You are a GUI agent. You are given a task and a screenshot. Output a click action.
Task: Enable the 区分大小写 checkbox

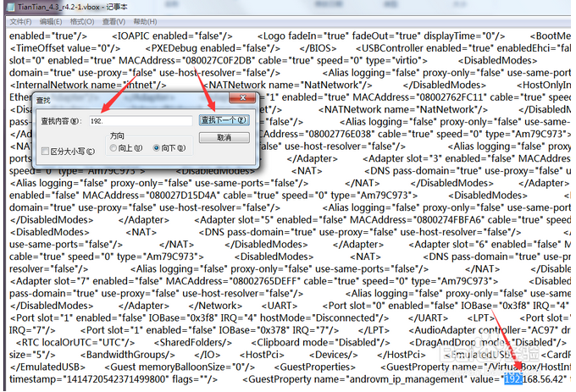tap(45, 152)
